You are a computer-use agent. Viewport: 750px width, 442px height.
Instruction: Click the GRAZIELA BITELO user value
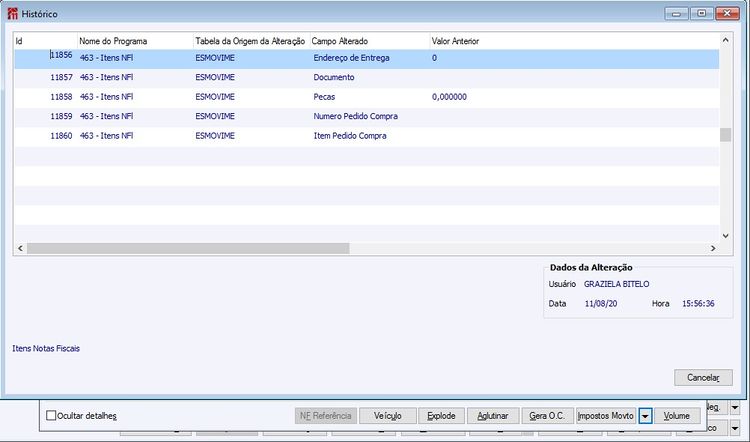[x=617, y=284]
